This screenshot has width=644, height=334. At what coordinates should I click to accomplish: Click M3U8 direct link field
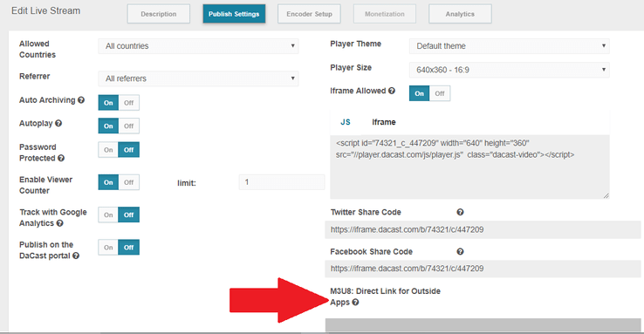click(483, 325)
